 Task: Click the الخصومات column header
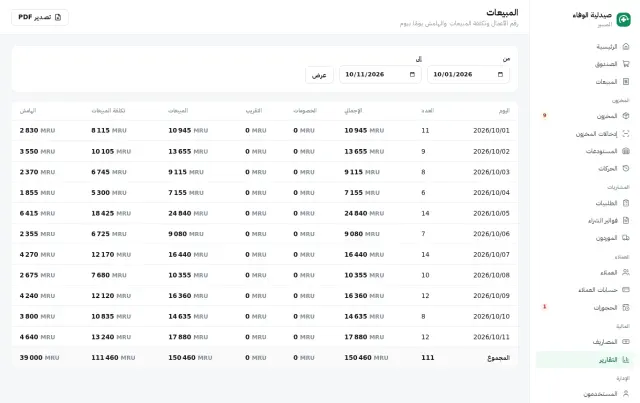point(305,111)
